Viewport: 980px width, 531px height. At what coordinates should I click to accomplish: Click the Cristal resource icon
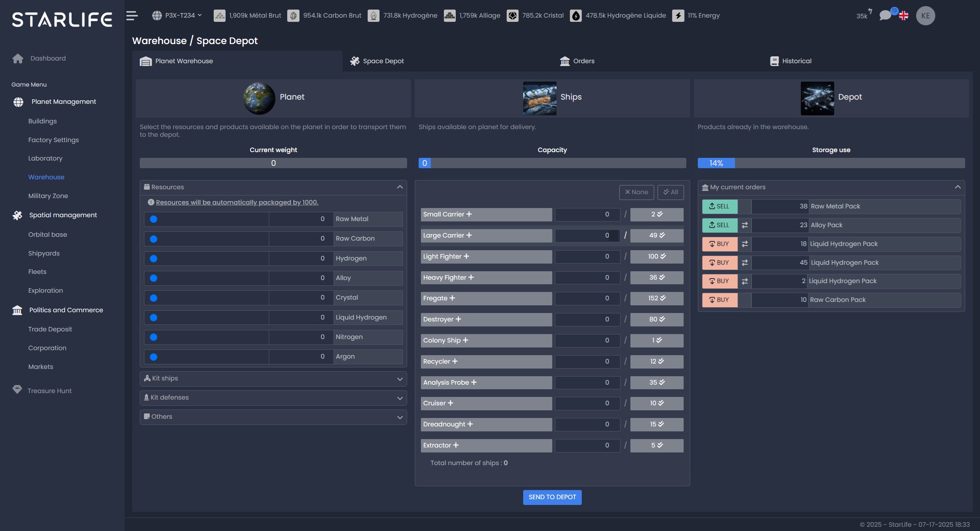pyautogui.click(x=512, y=16)
